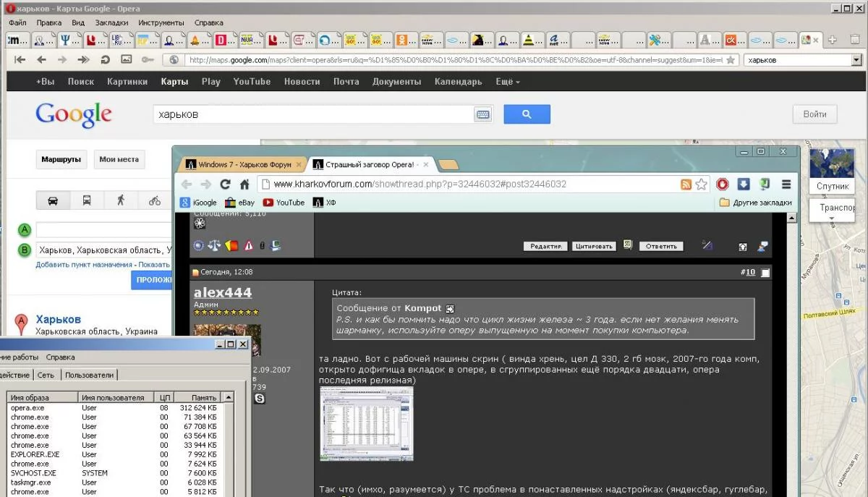Click the blue Google search magnifier button

point(527,114)
